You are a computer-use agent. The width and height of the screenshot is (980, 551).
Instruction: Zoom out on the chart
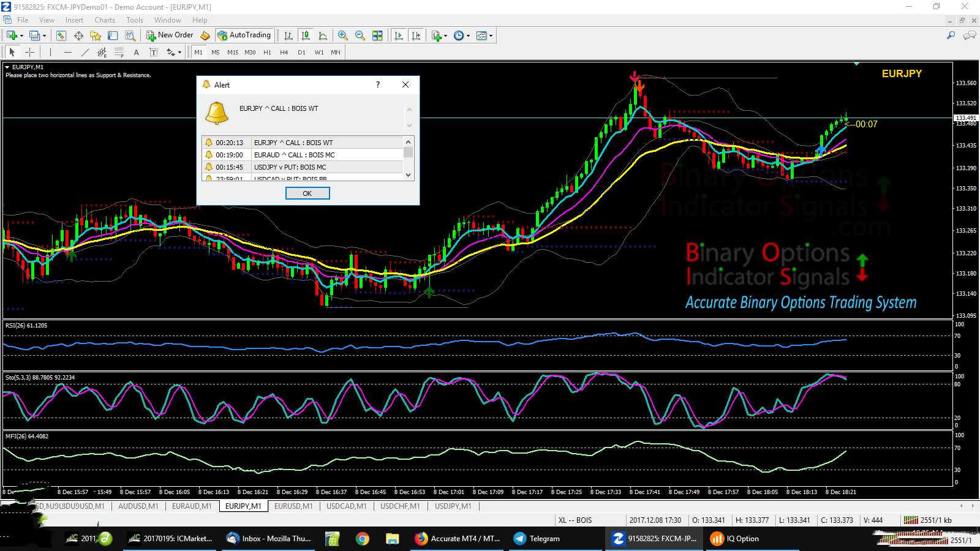[x=360, y=36]
